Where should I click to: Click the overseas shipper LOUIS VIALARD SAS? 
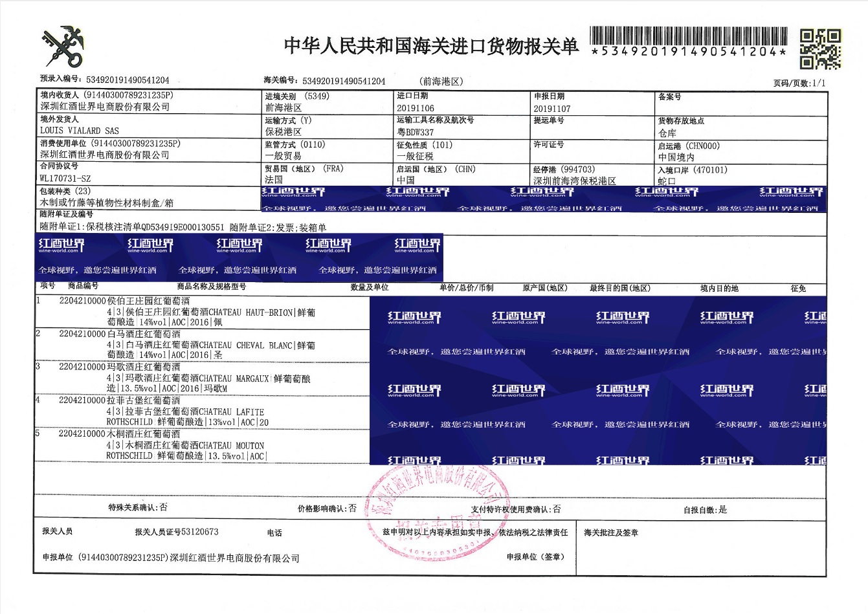coord(79,131)
